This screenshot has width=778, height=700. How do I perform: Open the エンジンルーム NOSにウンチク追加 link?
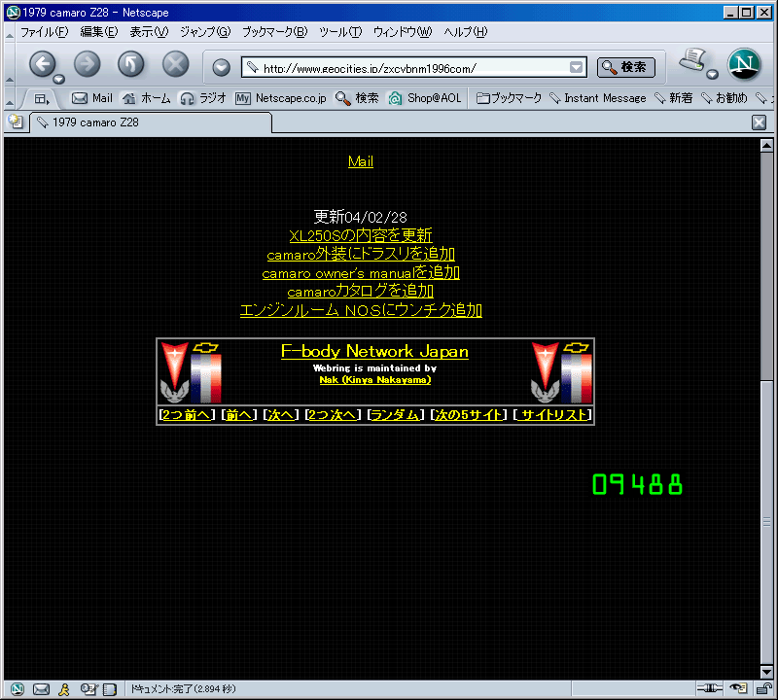361,310
